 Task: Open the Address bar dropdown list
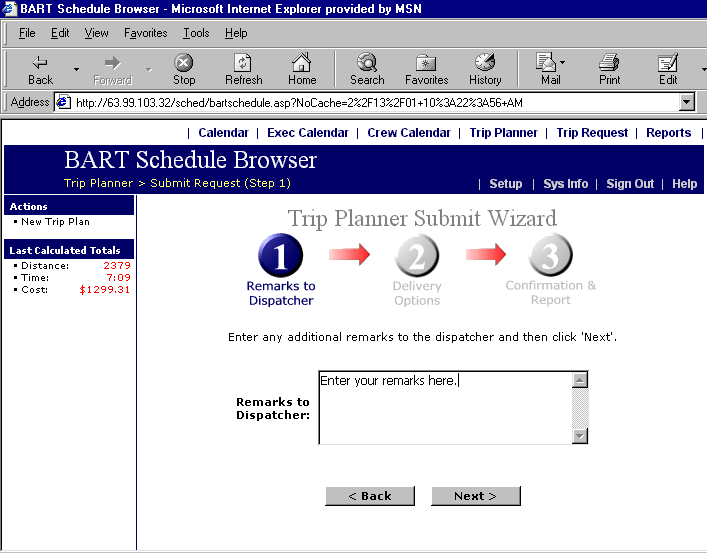(686, 102)
